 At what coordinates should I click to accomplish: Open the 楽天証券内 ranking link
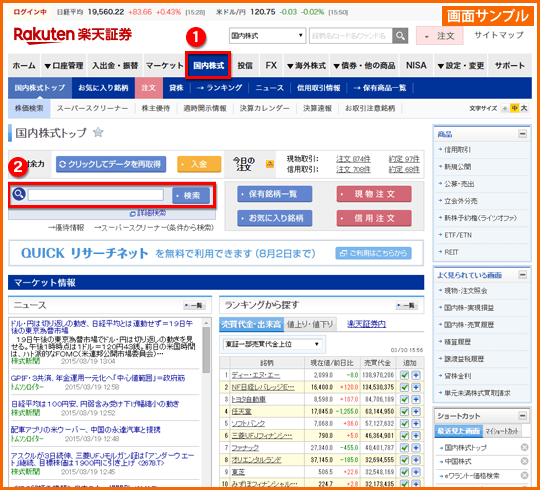[366, 324]
